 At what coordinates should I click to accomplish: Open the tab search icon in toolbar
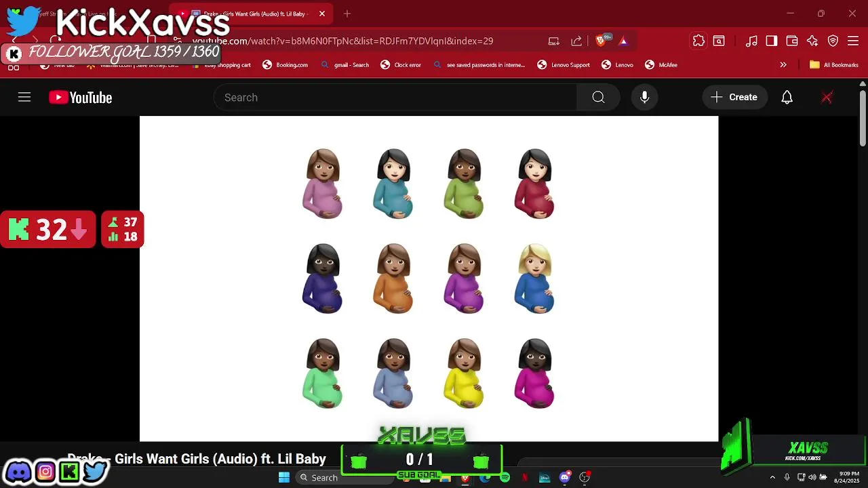click(719, 41)
